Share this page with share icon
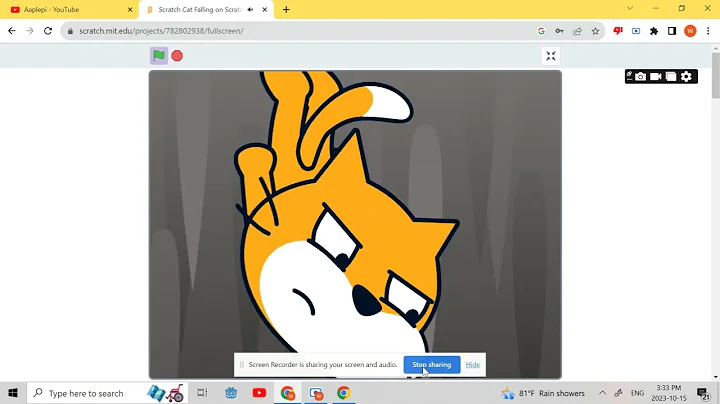This screenshot has width=720, height=404. 577,31
